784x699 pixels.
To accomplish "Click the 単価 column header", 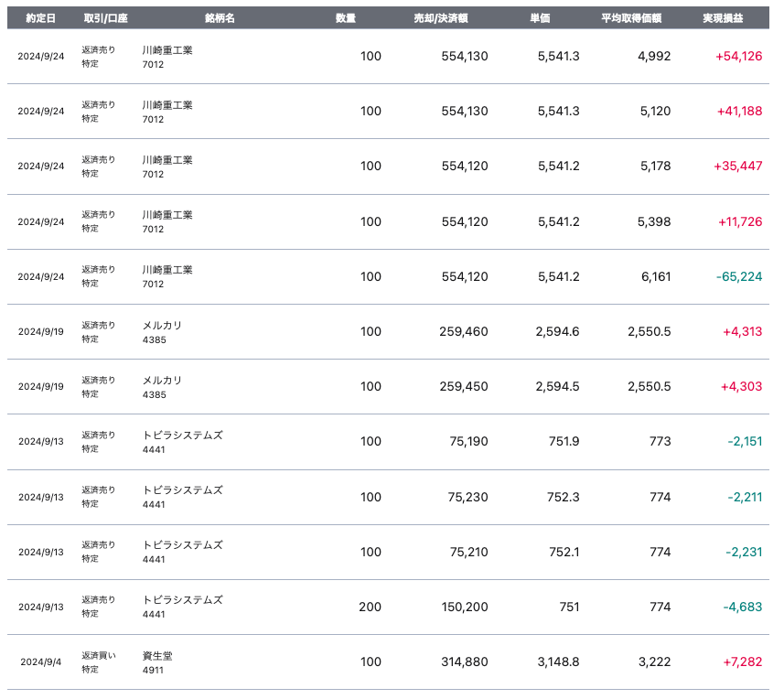I will [540, 18].
